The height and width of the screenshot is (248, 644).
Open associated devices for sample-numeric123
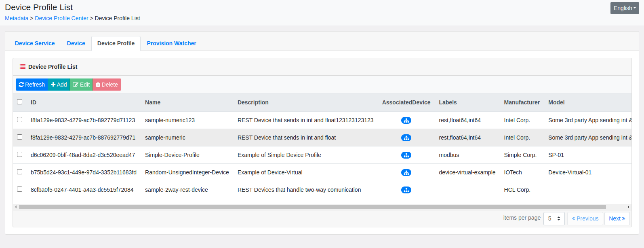pyautogui.click(x=406, y=120)
